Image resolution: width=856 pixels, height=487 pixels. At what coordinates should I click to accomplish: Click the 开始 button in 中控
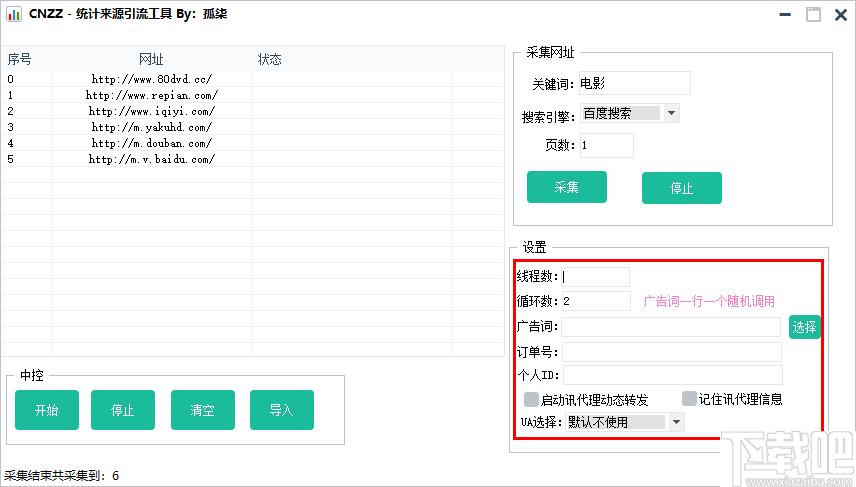click(47, 410)
